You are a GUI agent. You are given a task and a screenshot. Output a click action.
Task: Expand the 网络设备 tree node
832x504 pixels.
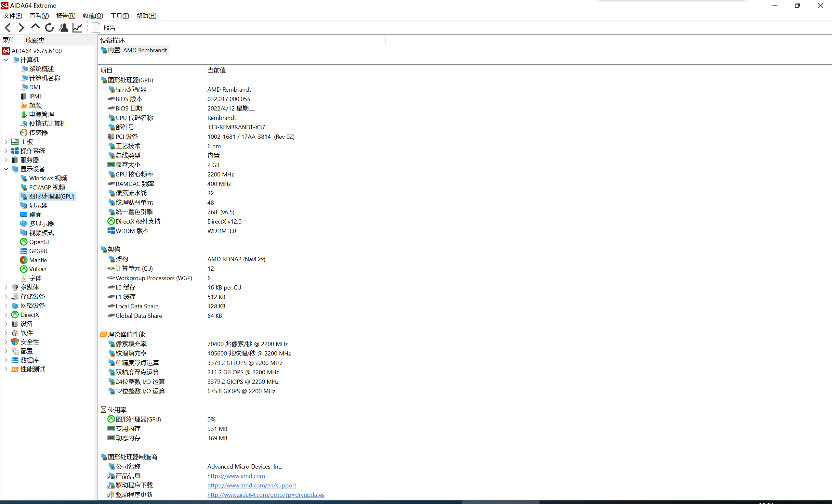click(6, 305)
